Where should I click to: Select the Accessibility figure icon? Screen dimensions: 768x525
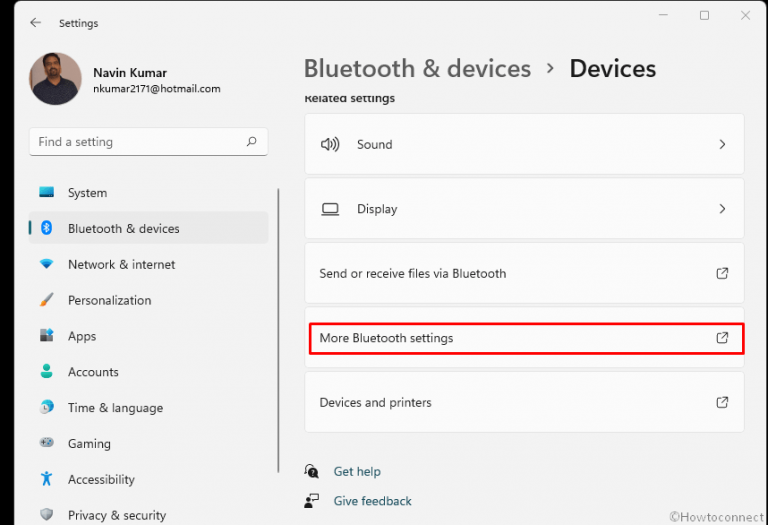click(47, 478)
